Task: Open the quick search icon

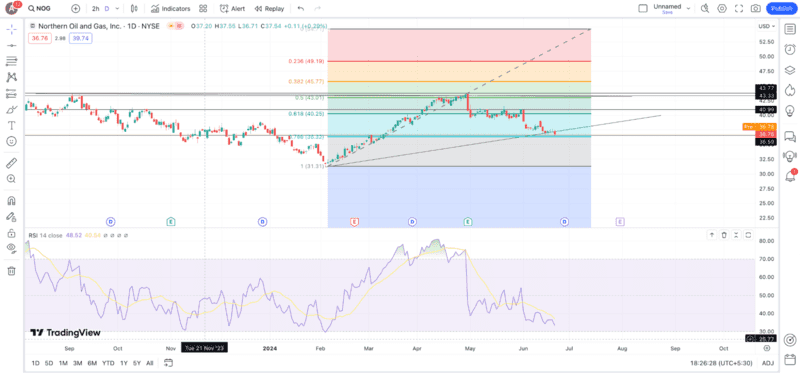Action: pos(705,8)
